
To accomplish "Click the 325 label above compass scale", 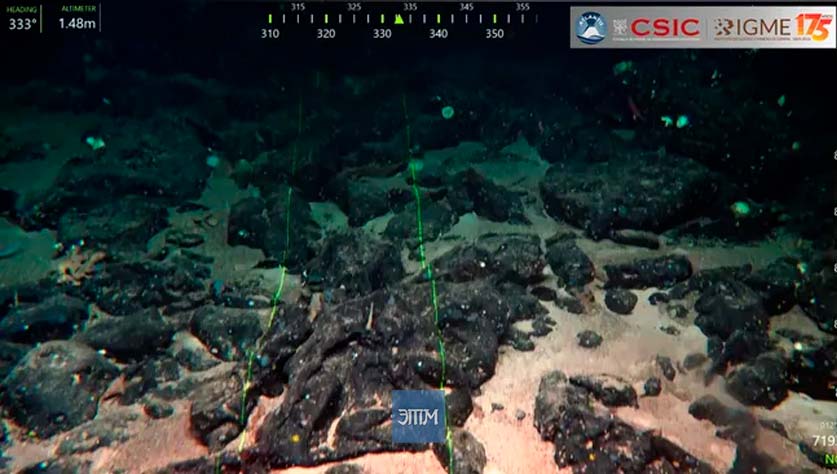I will (354, 7).
